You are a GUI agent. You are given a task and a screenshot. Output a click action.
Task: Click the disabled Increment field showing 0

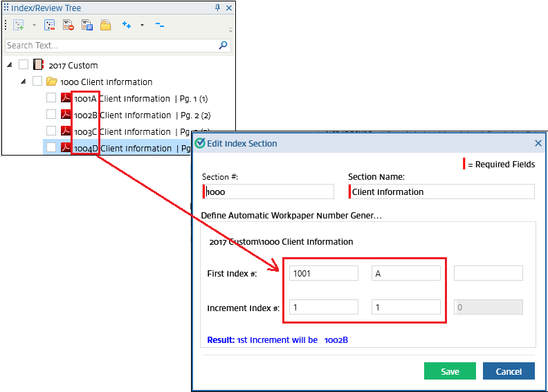pos(488,307)
